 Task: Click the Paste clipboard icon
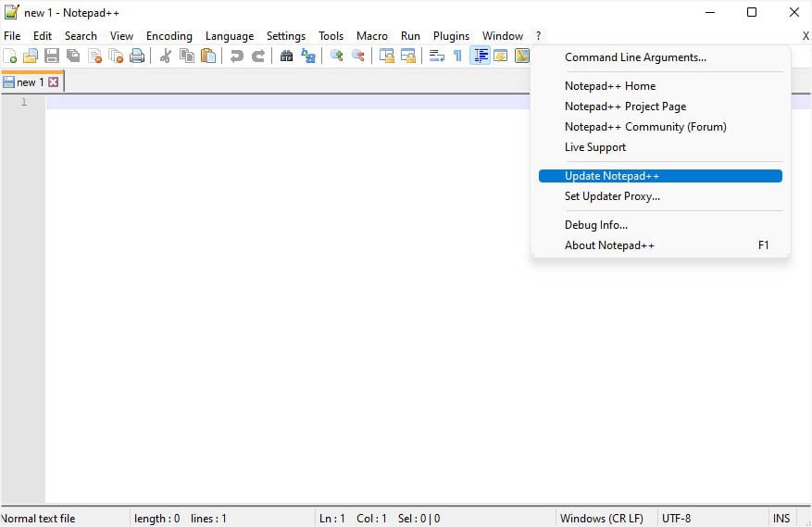[x=208, y=56]
